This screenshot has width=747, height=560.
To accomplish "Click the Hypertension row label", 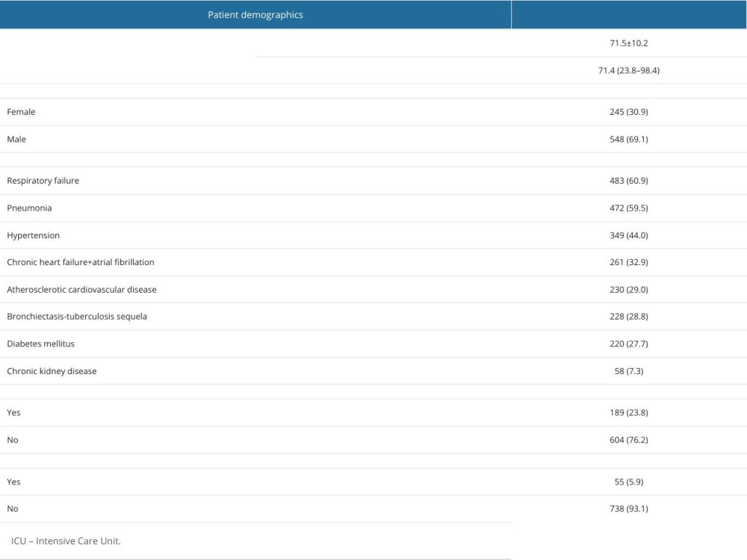I will [x=33, y=235].
